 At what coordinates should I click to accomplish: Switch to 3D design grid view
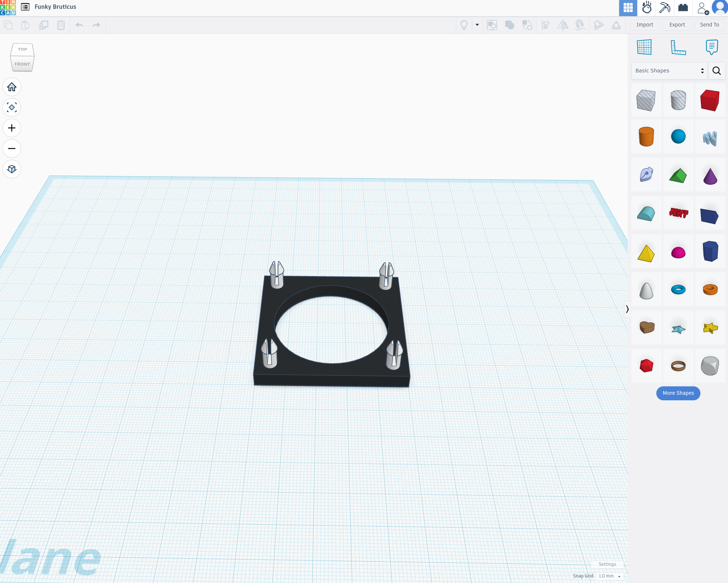click(x=628, y=8)
